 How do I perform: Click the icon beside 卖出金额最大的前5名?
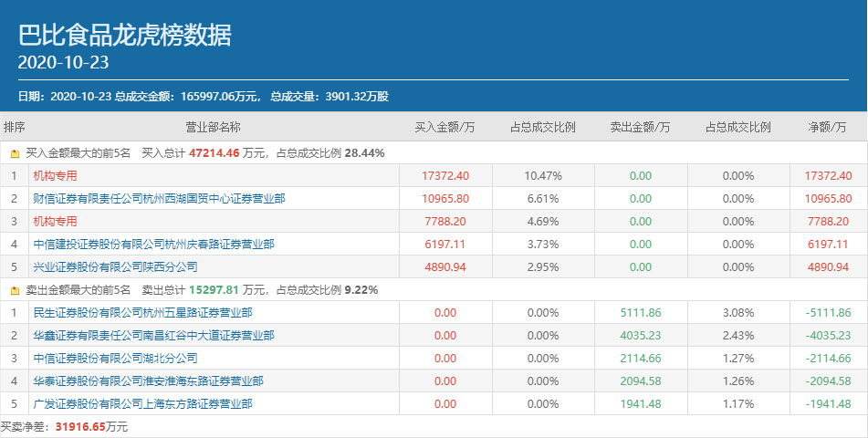click(15, 290)
